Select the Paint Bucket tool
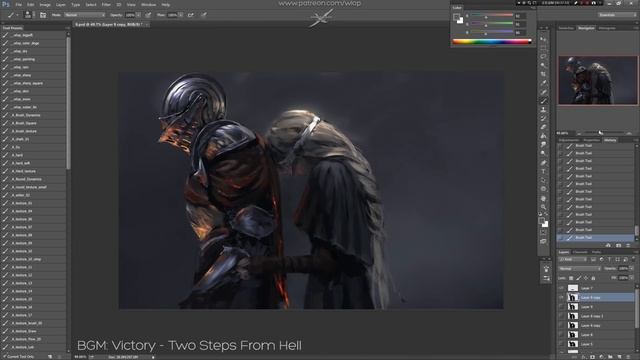The image size is (640, 360). (543, 136)
